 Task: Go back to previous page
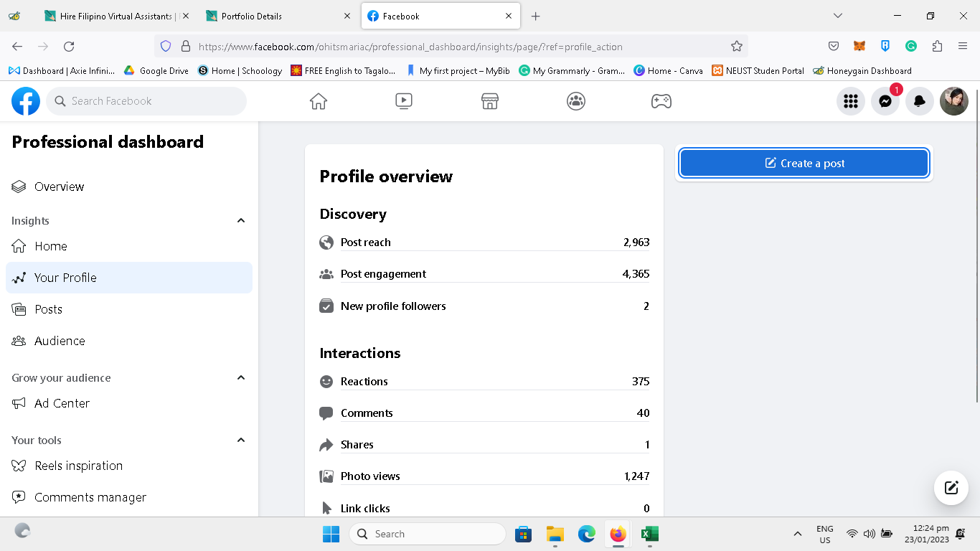pos(17,46)
